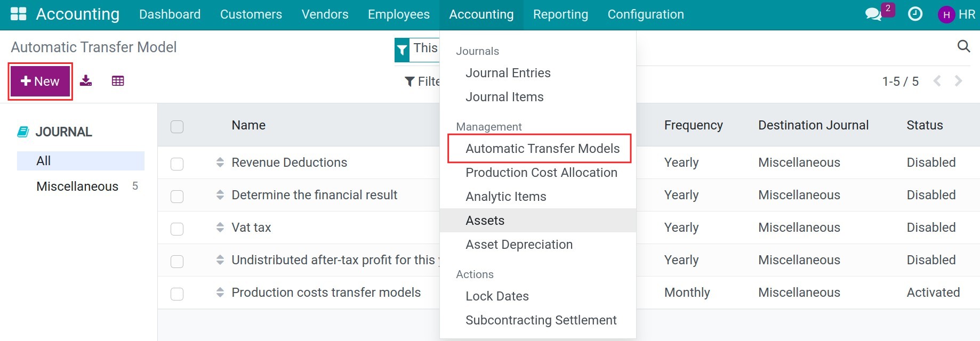Select Asset Depreciation menu item
980x341 pixels.
(x=538, y=245)
